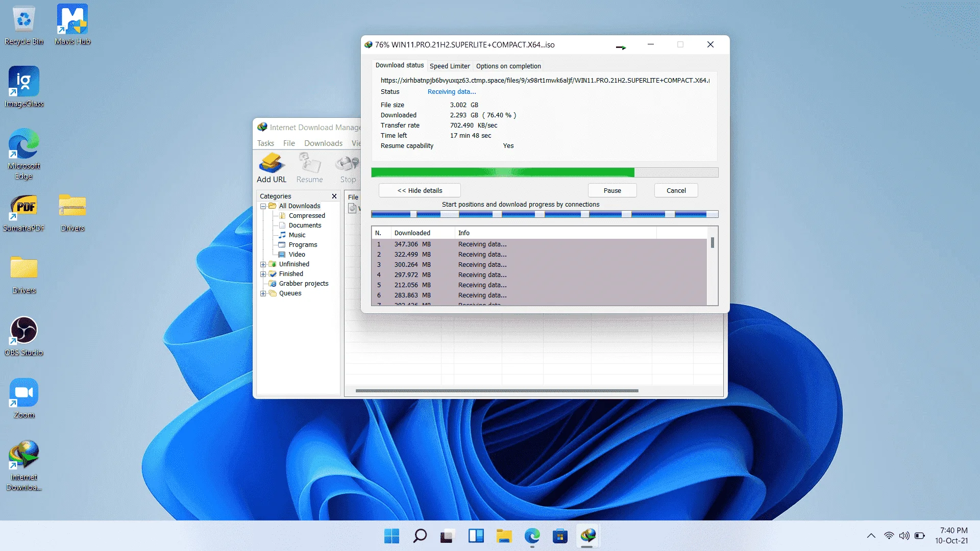
Task: Open Task View on taskbar
Action: [x=447, y=536]
